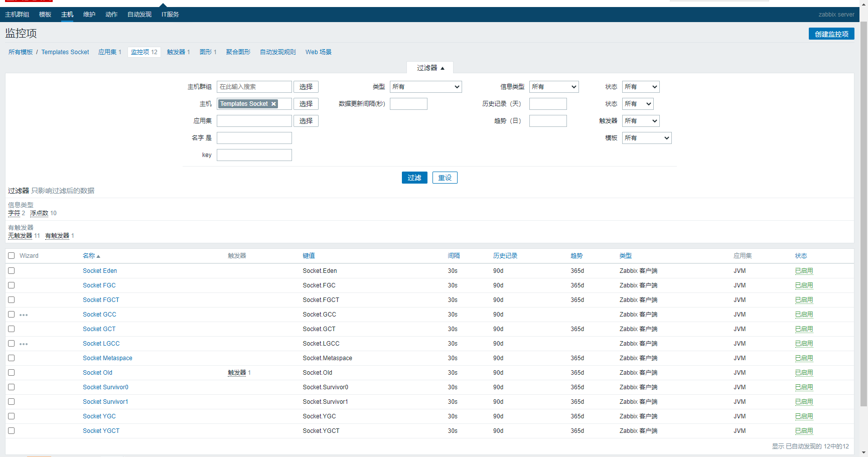Toggle 已启用 status for Socket YGC
Image resolution: width=868 pixels, height=457 pixels.
click(804, 416)
